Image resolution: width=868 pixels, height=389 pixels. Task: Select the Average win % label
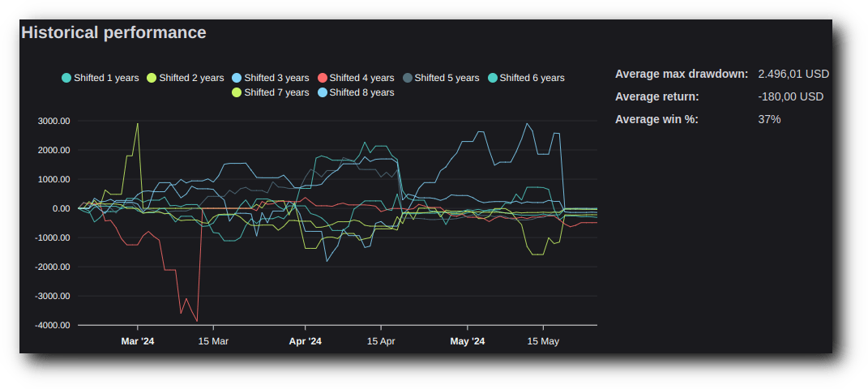pyautogui.click(x=656, y=119)
